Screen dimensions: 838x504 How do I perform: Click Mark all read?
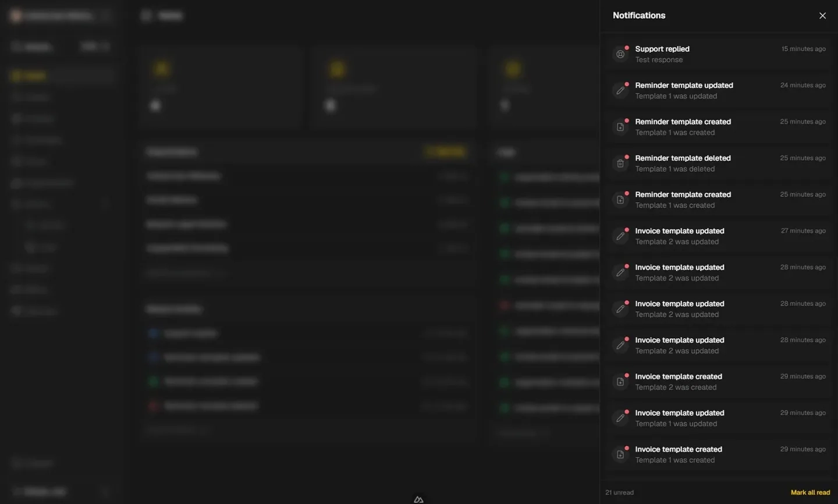click(810, 492)
